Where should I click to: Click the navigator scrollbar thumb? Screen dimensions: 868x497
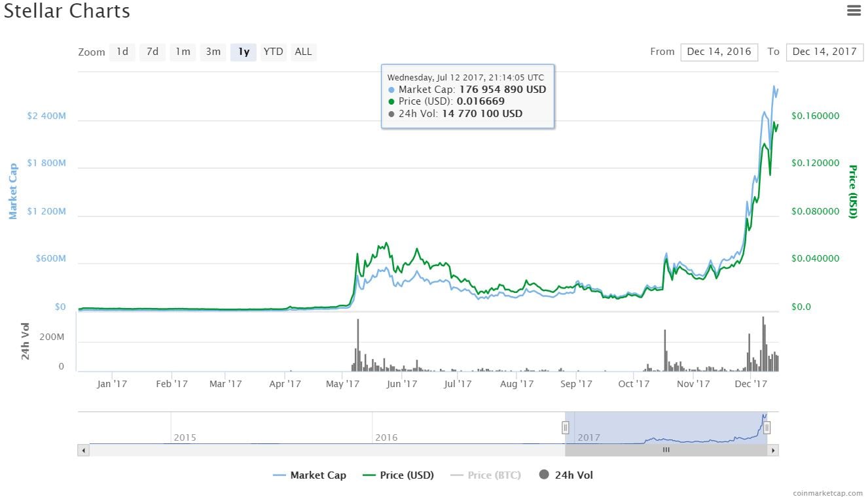pos(666,450)
